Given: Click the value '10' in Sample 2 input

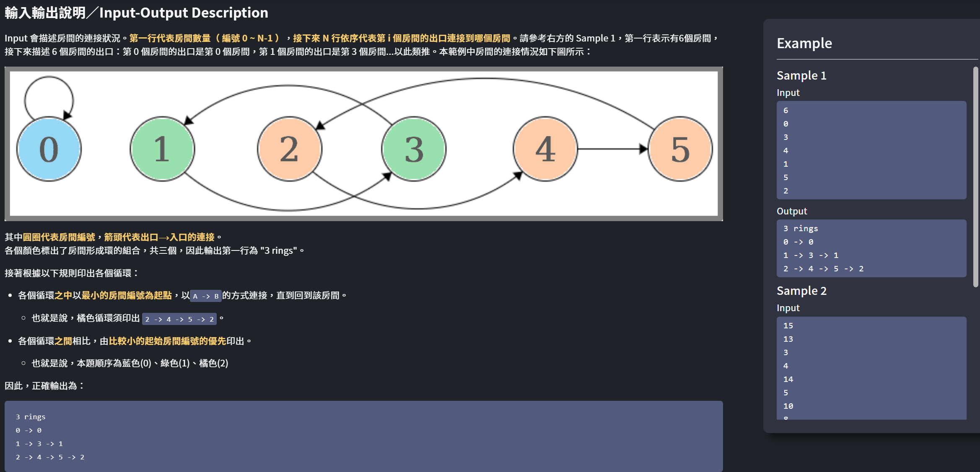Looking at the screenshot, I should (788, 406).
